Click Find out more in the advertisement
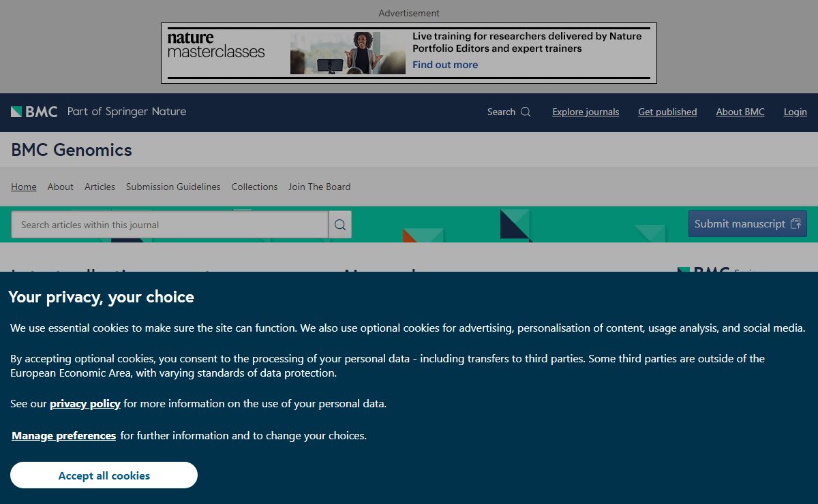818x504 pixels. pyautogui.click(x=445, y=65)
